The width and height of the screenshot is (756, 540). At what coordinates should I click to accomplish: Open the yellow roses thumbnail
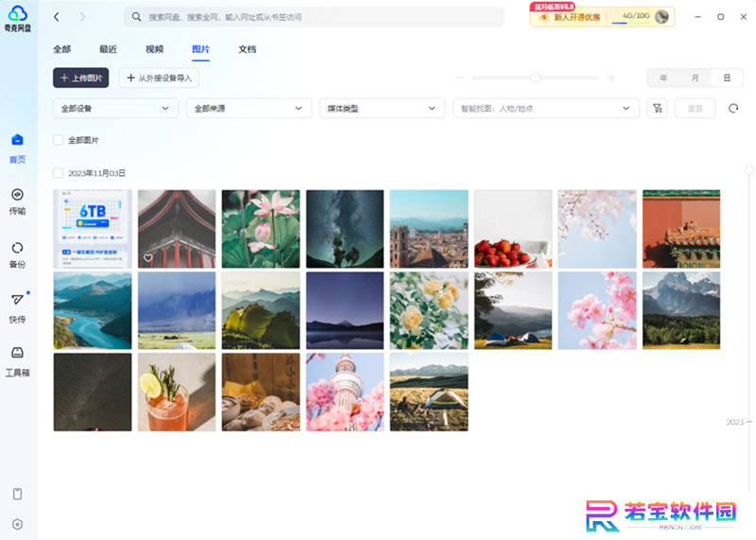click(x=429, y=310)
